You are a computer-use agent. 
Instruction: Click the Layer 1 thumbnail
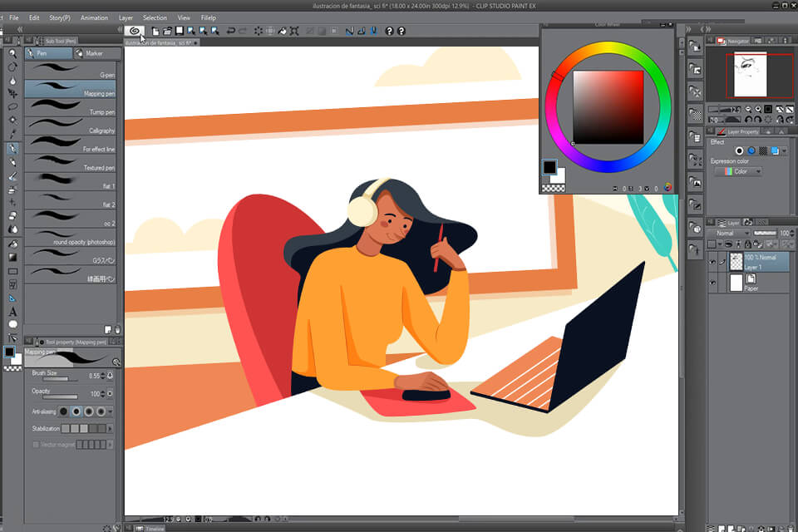[x=736, y=262]
